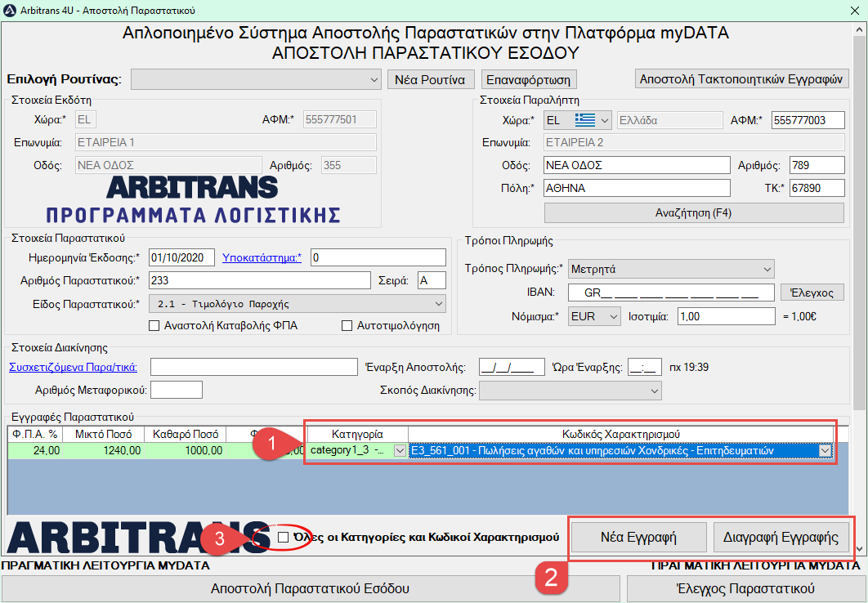This screenshot has height=603, width=868.
Task: Send with Αποστολή Παραστατικού Εσόδου button
Action: tap(310, 588)
